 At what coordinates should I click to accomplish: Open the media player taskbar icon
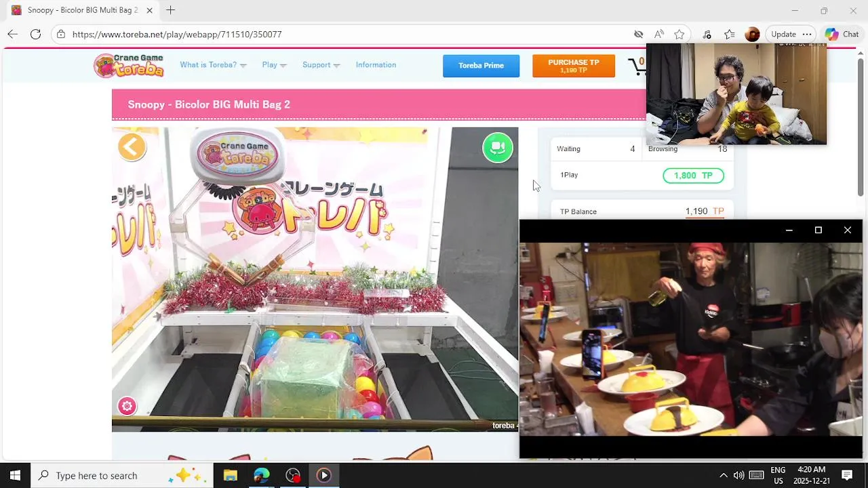point(323,475)
